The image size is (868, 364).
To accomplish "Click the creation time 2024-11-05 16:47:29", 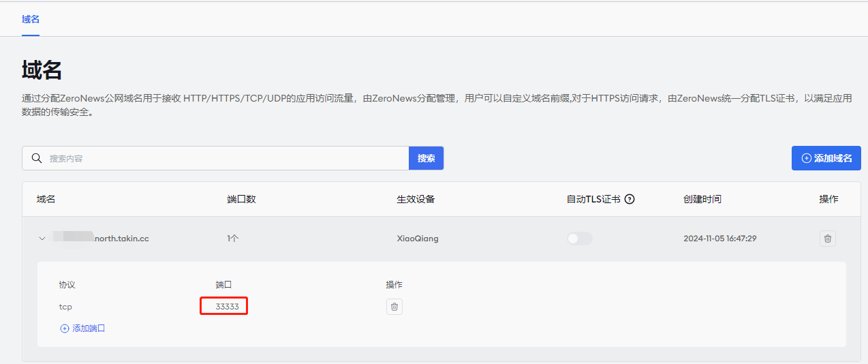I will pyautogui.click(x=720, y=239).
